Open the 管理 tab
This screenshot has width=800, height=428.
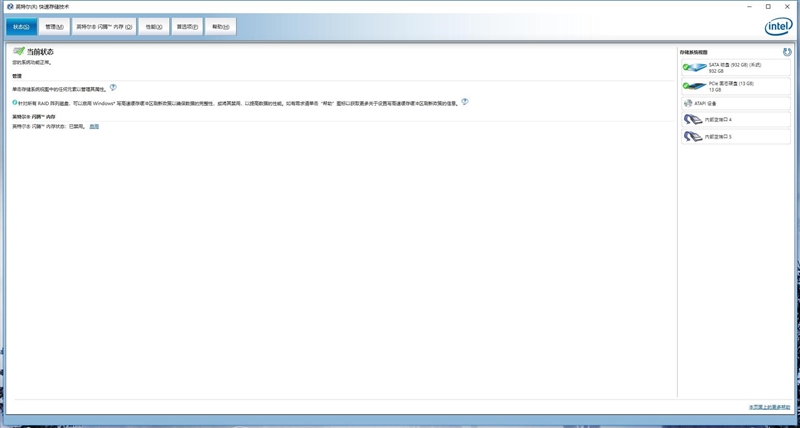coord(54,27)
